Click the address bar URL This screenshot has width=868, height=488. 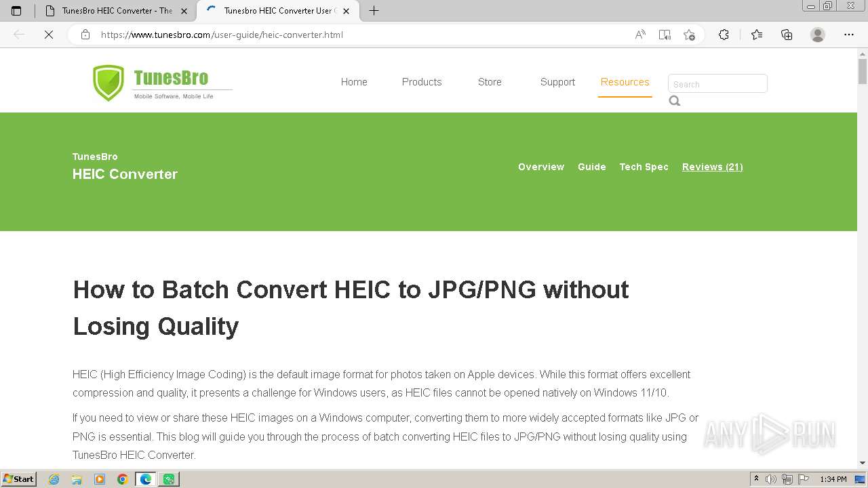pyautogui.click(x=222, y=35)
